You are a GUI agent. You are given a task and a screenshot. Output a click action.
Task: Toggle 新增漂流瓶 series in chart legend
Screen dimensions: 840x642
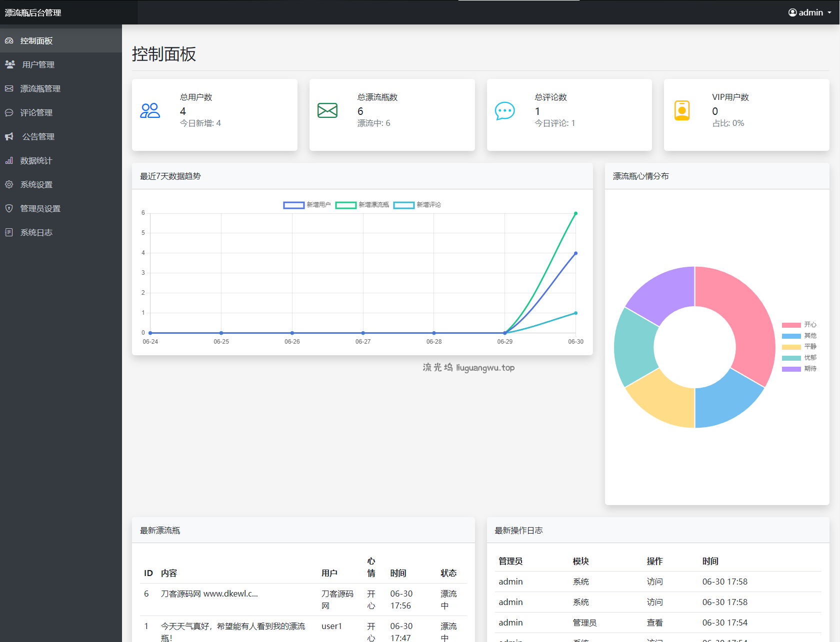click(361, 205)
